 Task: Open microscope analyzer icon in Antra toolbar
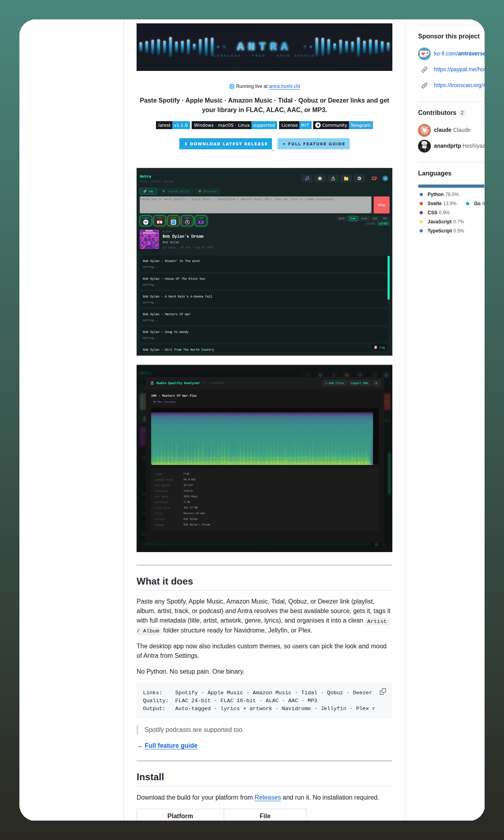point(333,179)
